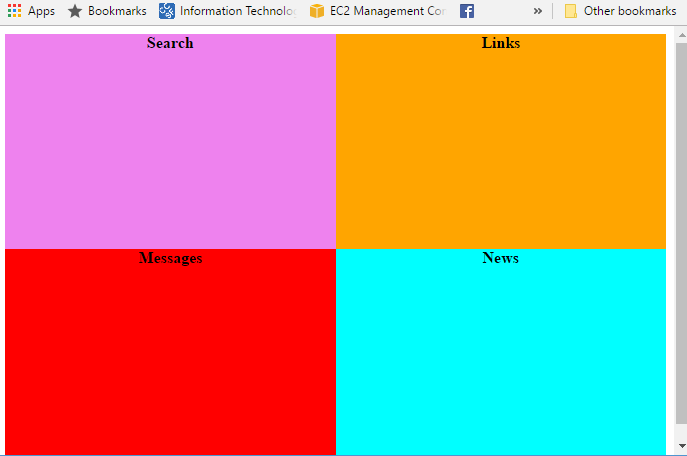
Task: Click the Bookmarks star icon
Action: [x=75, y=11]
